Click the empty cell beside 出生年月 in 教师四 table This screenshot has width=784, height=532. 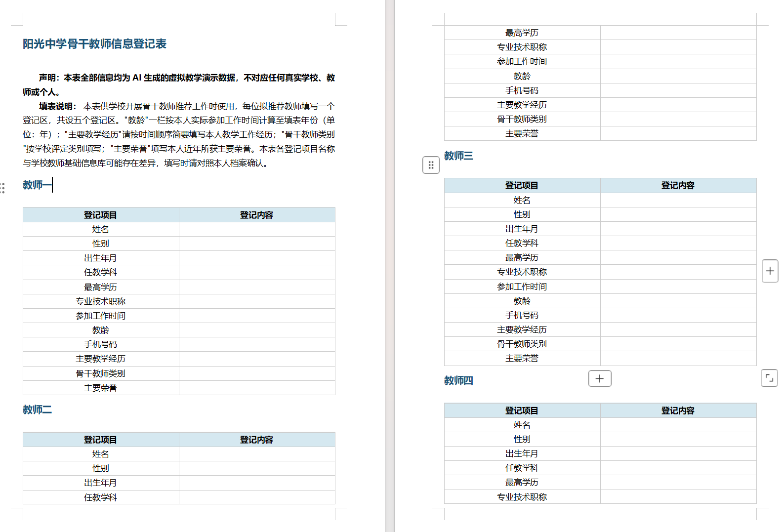pyautogui.click(x=678, y=453)
